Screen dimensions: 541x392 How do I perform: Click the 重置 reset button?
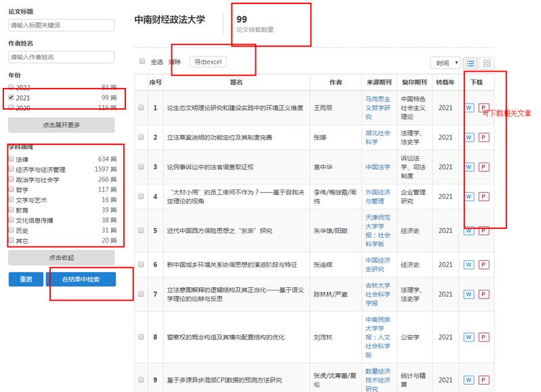tap(26, 279)
